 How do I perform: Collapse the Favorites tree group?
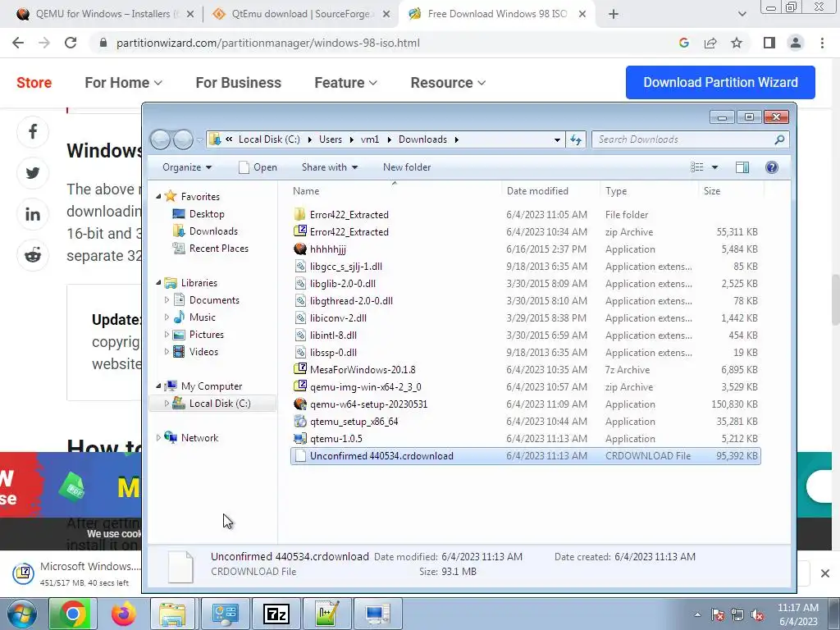[x=158, y=197]
